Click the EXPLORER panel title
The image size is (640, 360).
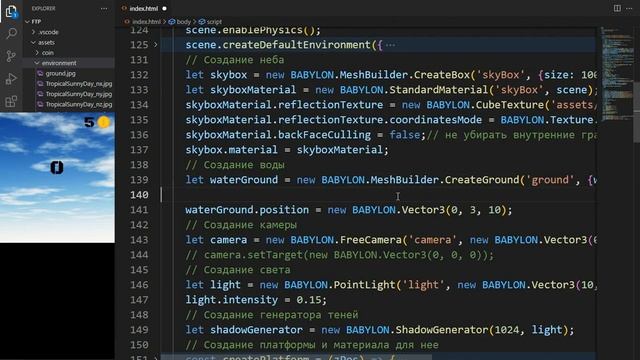[x=44, y=9]
